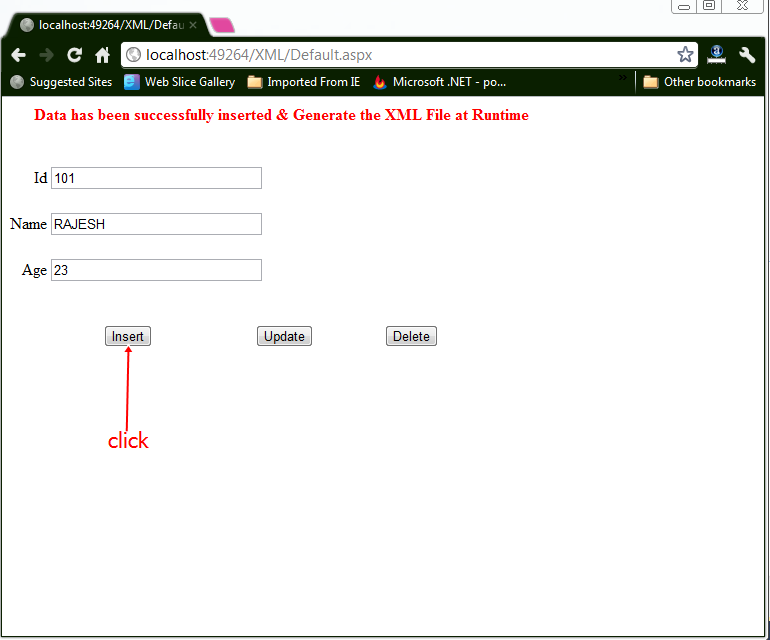Viewport: 770px width, 640px height.
Task: Open Imported From IE bookmarks folder
Action: click(304, 82)
